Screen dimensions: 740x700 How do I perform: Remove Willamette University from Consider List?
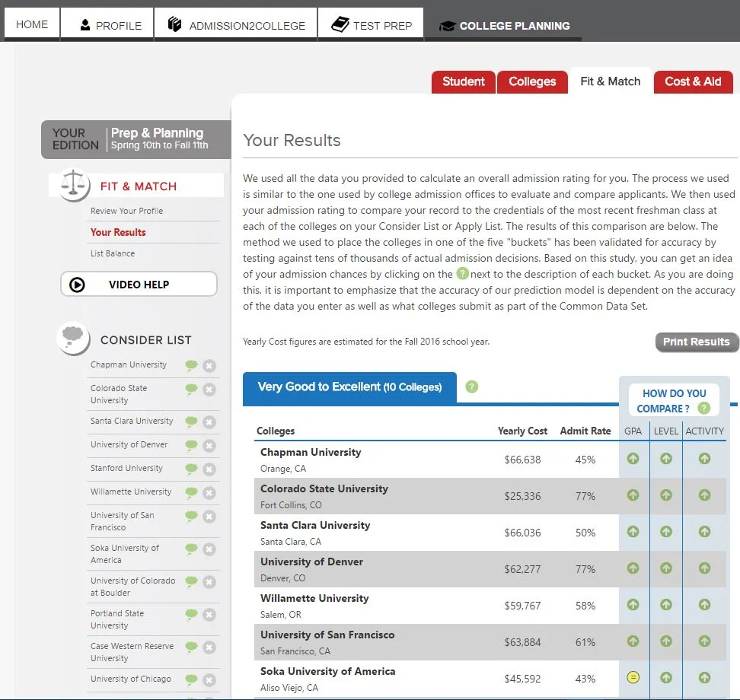tap(209, 492)
